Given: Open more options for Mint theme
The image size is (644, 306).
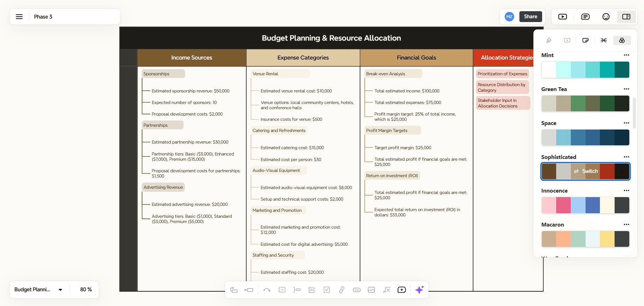Looking at the screenshot, I should click(x=626, y=55).
